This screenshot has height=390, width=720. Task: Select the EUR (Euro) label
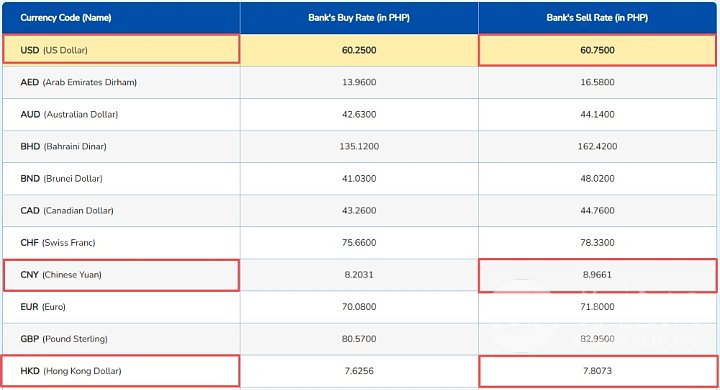(43, 307)
